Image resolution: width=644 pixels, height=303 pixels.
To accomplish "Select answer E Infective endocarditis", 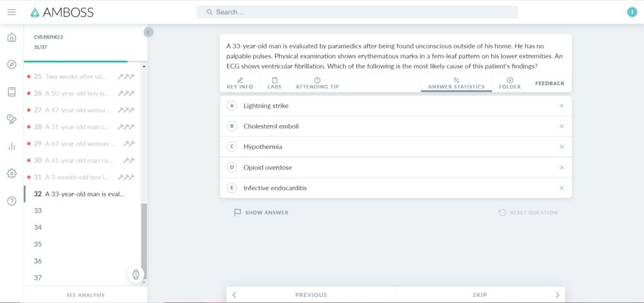I will point(395,188).
